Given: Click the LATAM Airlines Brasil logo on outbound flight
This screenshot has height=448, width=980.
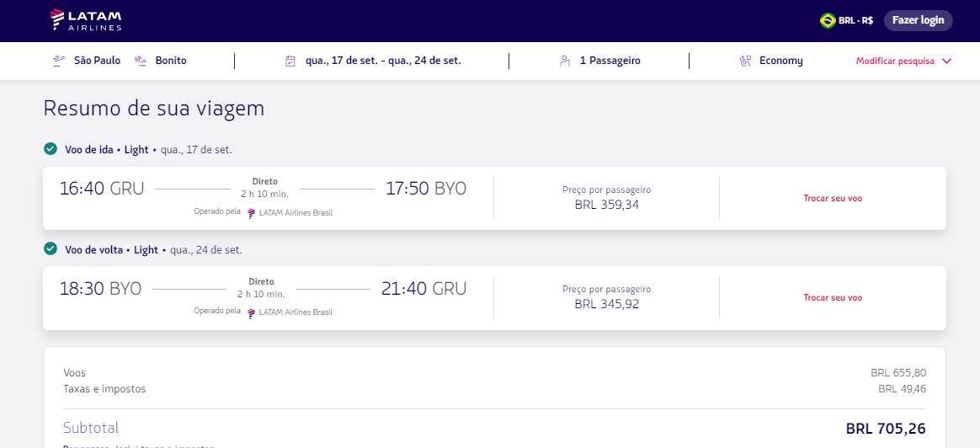Looking at the screenshot, I should tap(251, 213).
